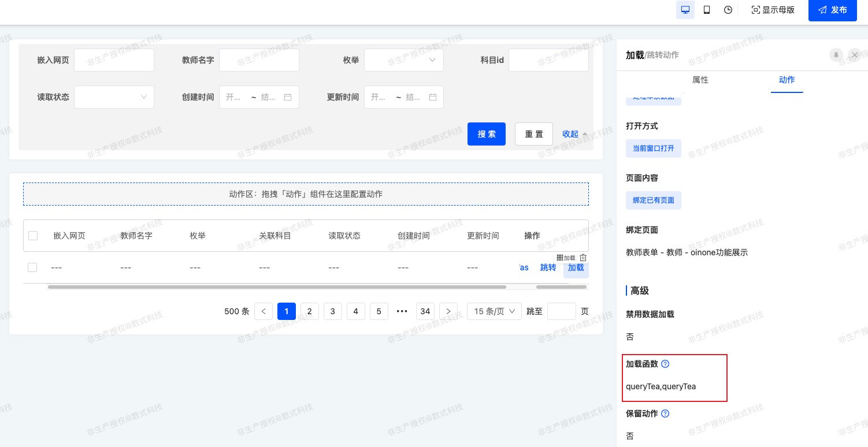Open the history clock icon

point(728,10)
